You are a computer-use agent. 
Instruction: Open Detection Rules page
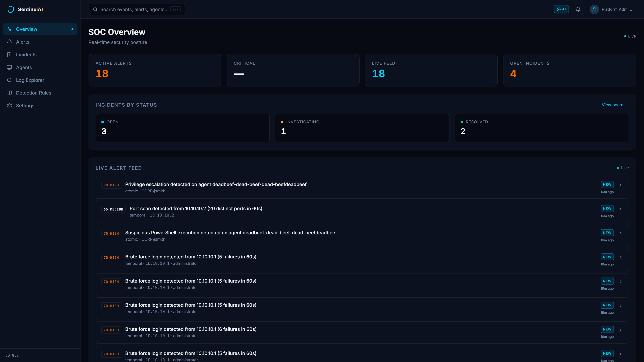click(40, 93)
